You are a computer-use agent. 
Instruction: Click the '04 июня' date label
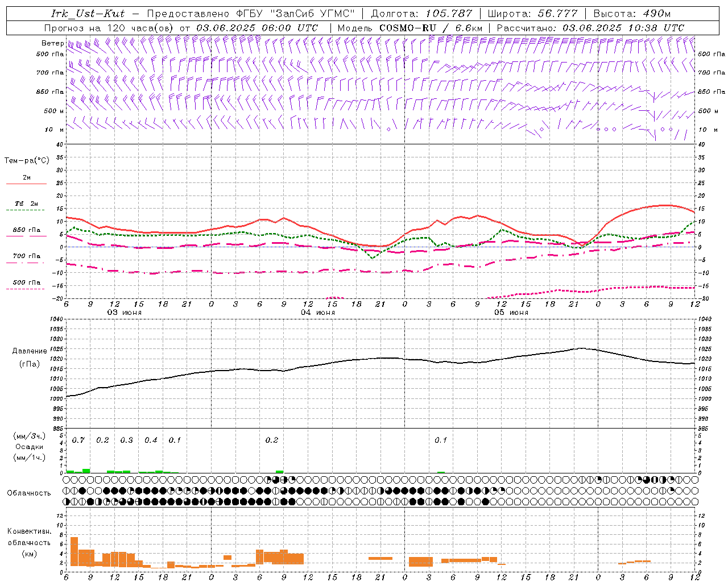coord(318,313)
